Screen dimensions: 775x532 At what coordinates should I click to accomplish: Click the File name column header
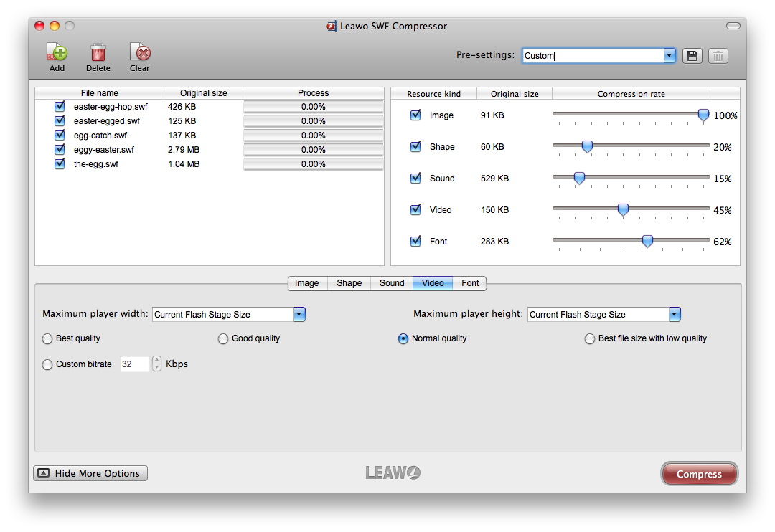tap(99, 93)
